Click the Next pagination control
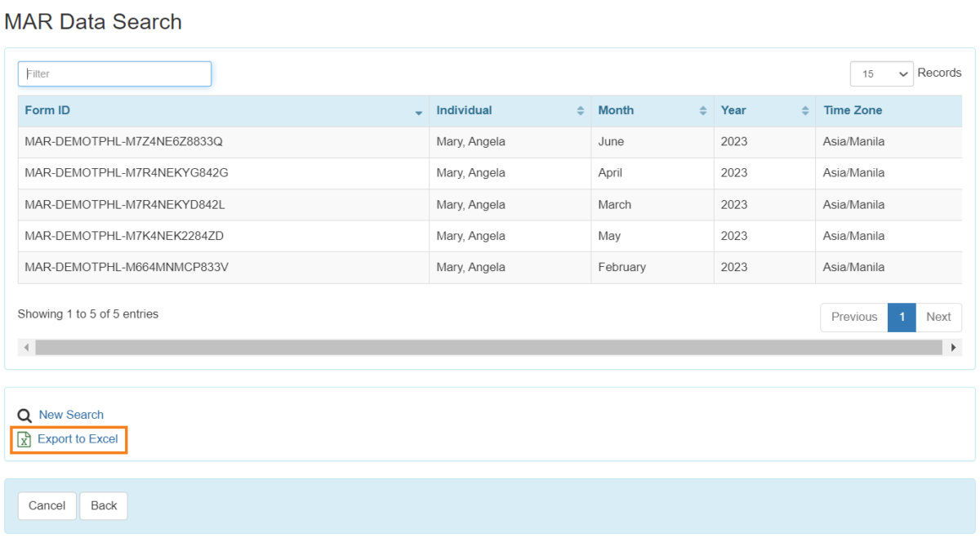 [938, 317]
